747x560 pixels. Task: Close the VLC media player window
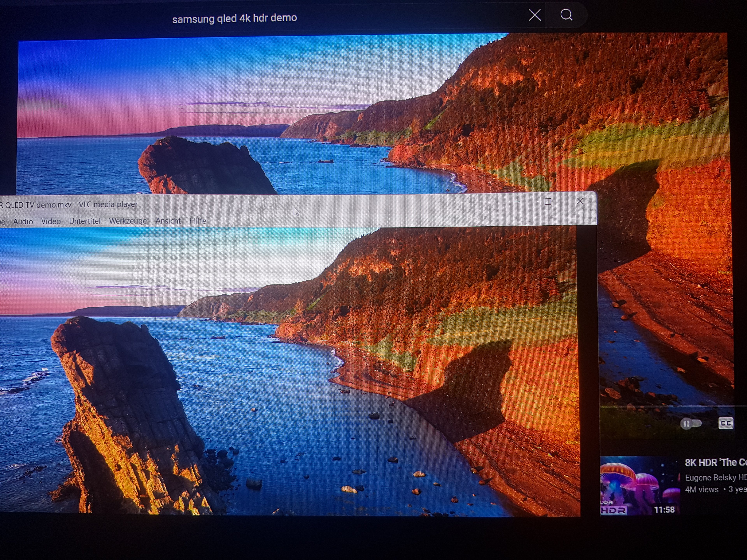[580, 201]
